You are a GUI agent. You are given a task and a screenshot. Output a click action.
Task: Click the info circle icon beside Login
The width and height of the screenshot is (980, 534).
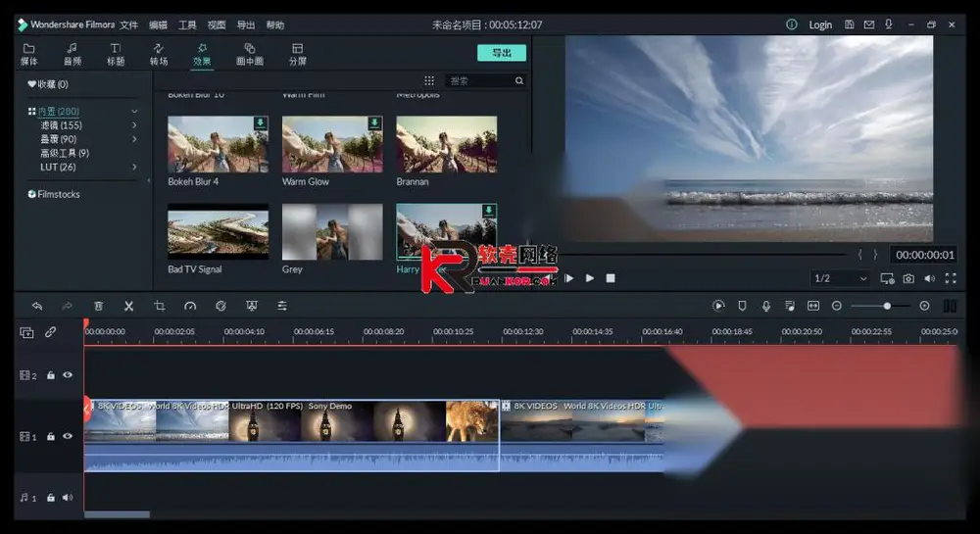pos(791,24)
